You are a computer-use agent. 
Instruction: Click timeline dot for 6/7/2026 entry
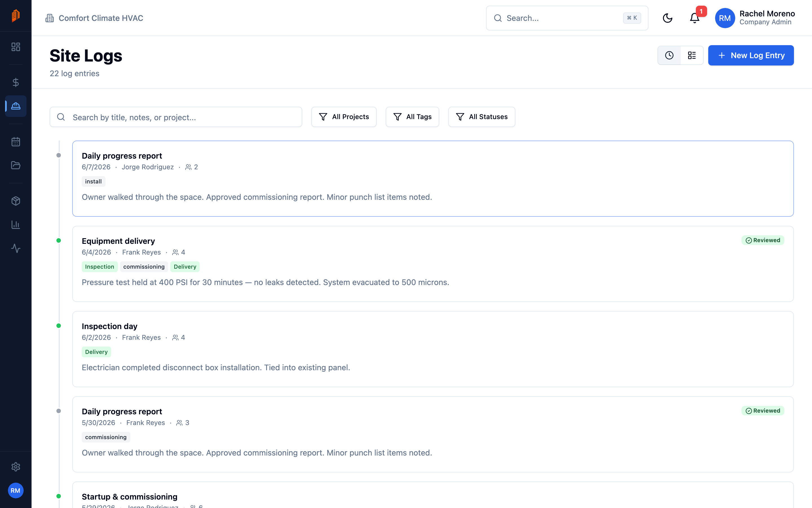point(59,155)
